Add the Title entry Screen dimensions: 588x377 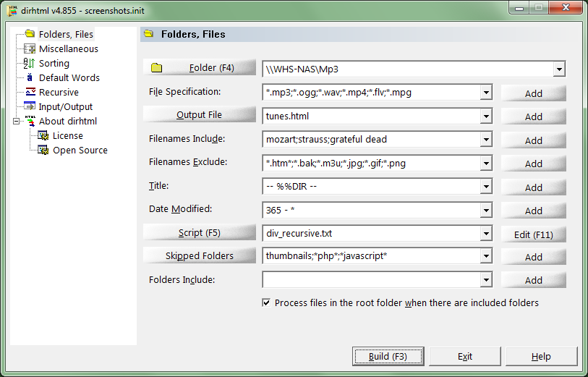coord(534,187)
